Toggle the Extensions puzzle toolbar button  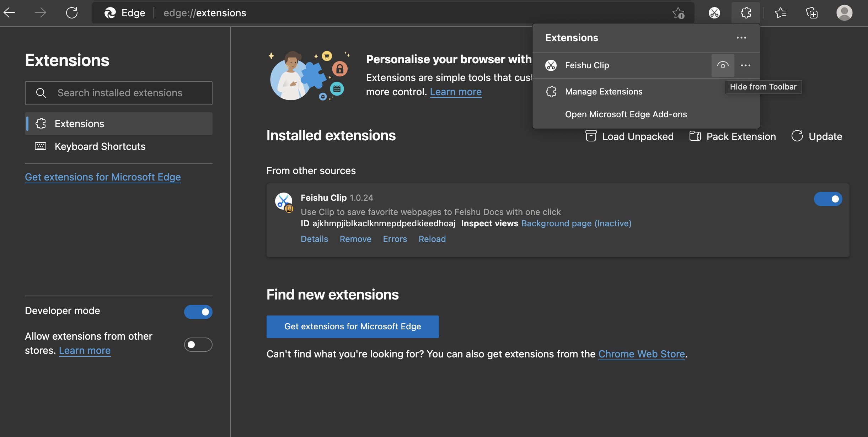[746, 13]
